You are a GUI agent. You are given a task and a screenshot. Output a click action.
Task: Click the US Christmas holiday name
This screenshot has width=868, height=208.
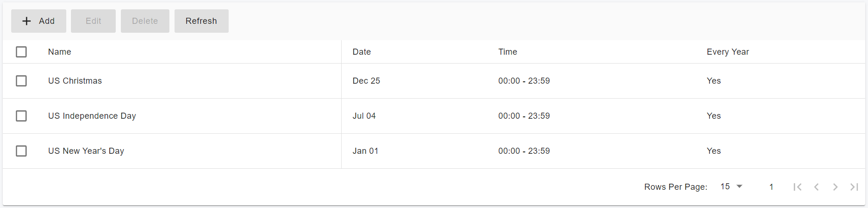pyautogui.click(x=75, y=81)
